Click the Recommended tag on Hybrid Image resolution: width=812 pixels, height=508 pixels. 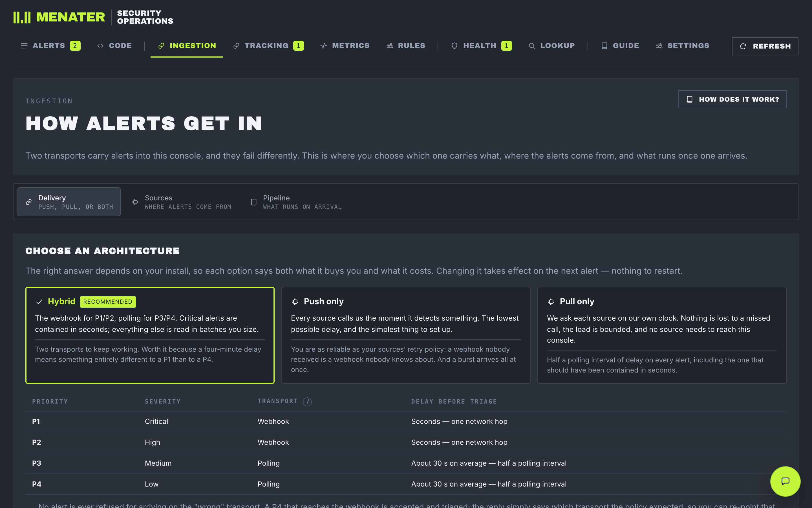click(108, 302)
